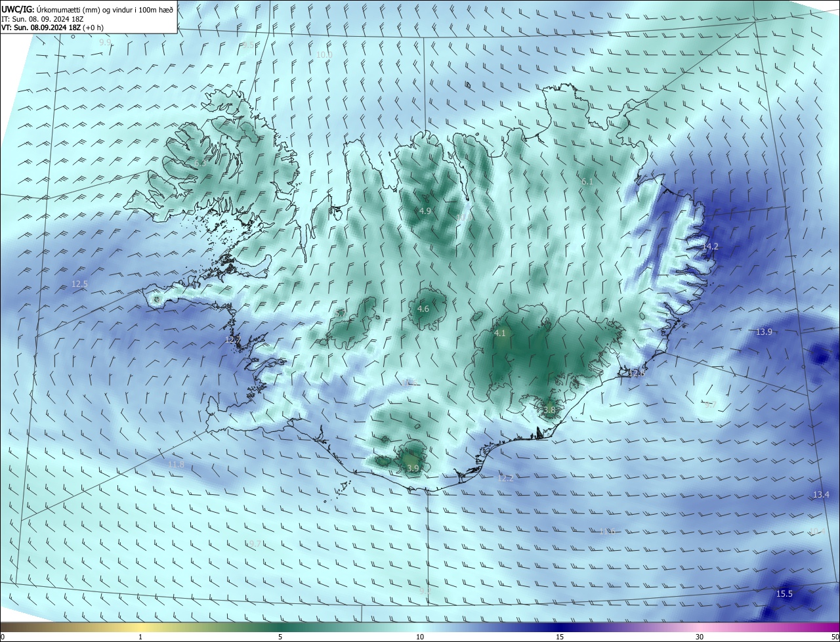Screen dimensions: 840x642
Task: Click the '5' tick on the color scale
Action: (x=280, y=637)
